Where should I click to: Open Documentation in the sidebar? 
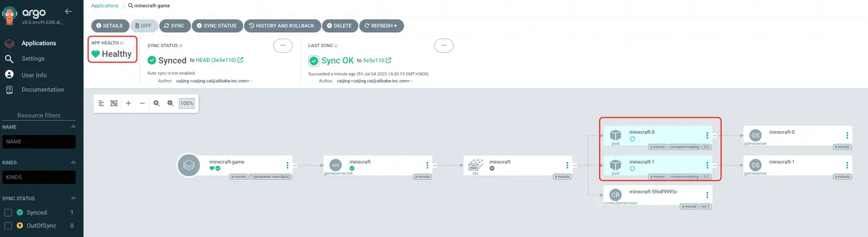point(43,90)
